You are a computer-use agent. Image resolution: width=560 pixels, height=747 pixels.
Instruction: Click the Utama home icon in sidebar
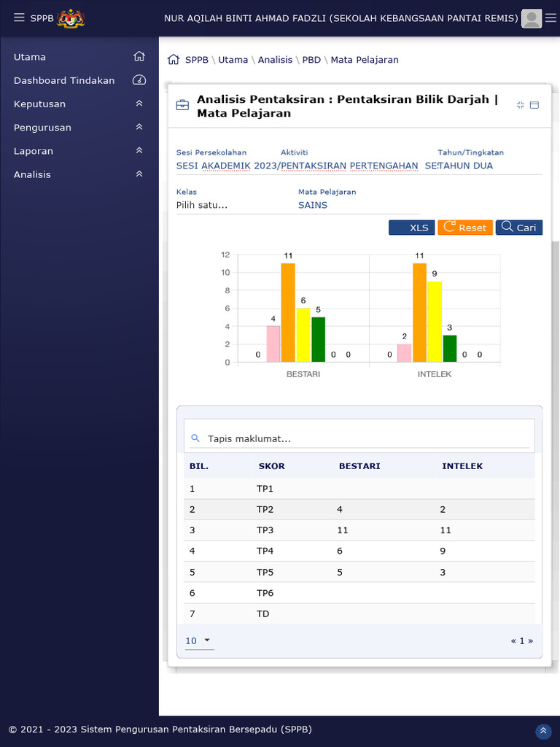139,57
